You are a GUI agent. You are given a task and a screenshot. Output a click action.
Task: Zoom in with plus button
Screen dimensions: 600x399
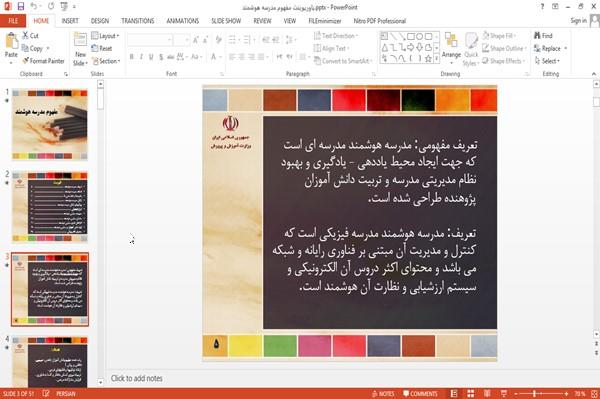566,393
